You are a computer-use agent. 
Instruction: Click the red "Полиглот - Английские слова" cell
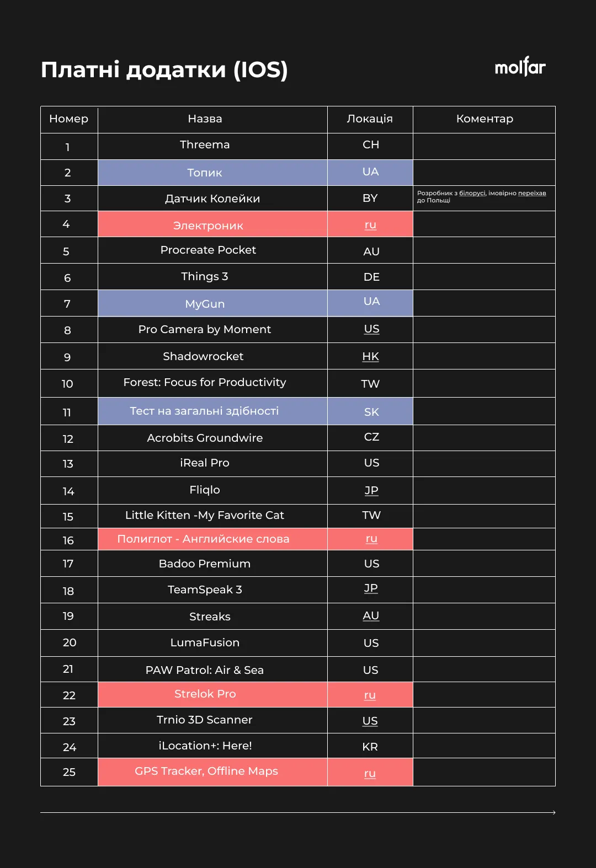[203, 539]
